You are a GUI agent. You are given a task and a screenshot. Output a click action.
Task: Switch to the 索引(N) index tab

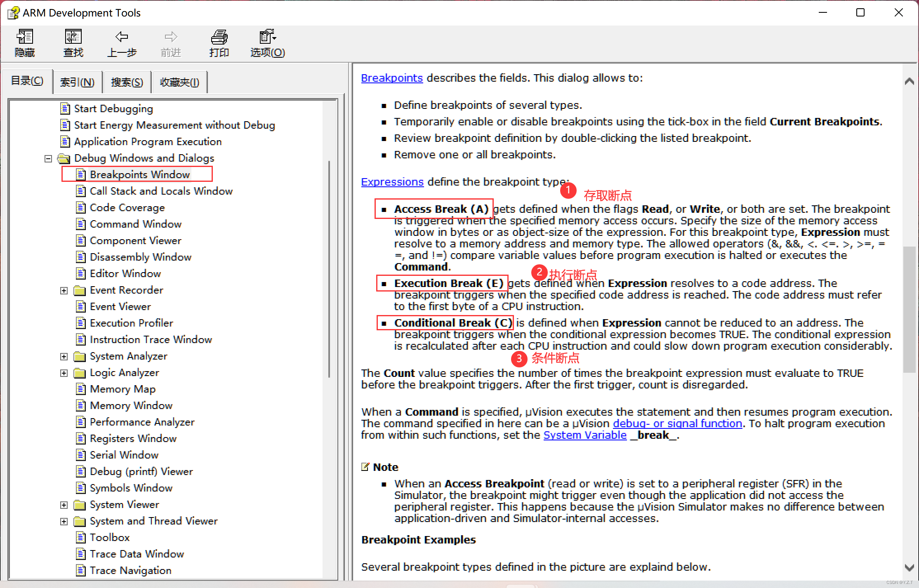click(x=77, y=82)
